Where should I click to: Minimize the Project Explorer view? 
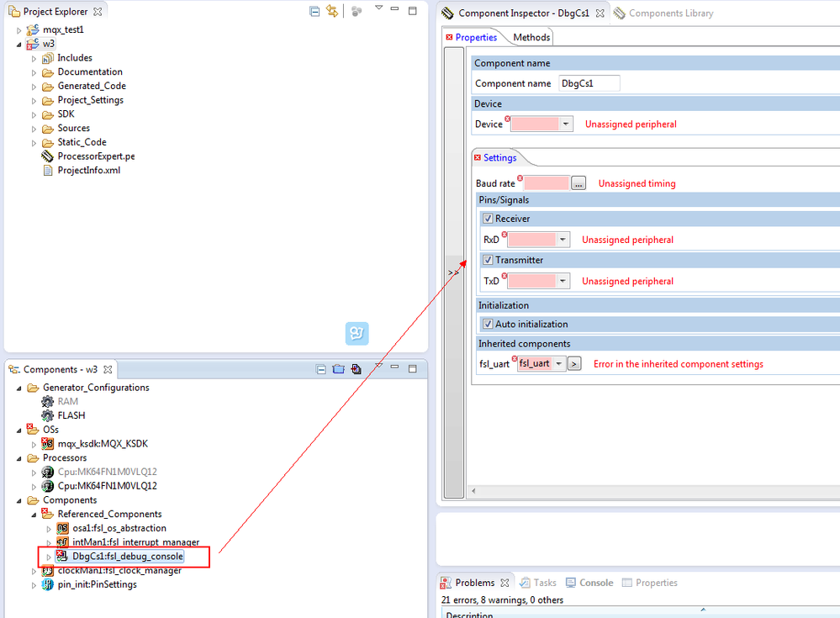coord(395,9)
